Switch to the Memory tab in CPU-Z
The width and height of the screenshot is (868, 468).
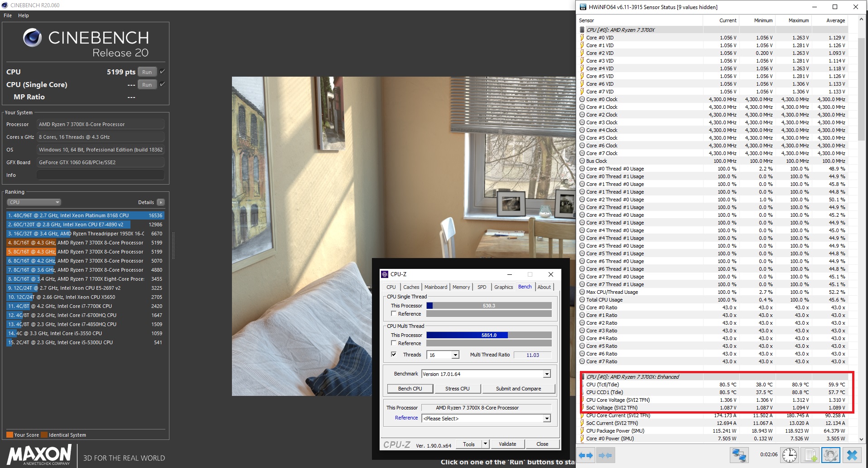coord(461,287)
